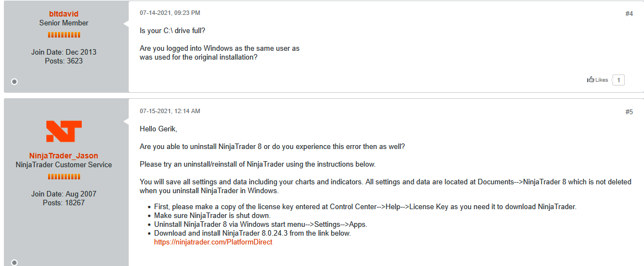Click the Likes label on post #4

click(x=601, y=80)
